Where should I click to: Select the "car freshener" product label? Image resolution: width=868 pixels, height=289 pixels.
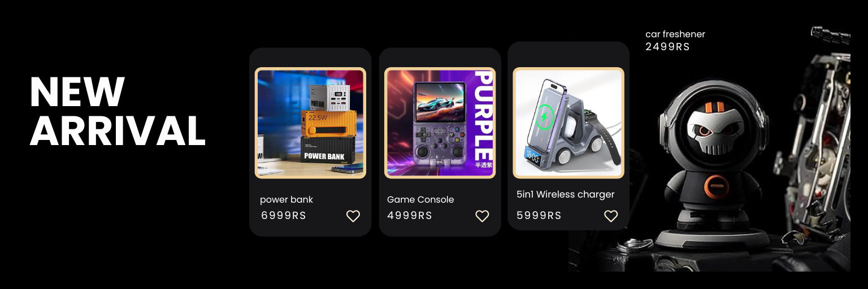tap(675, 34)
